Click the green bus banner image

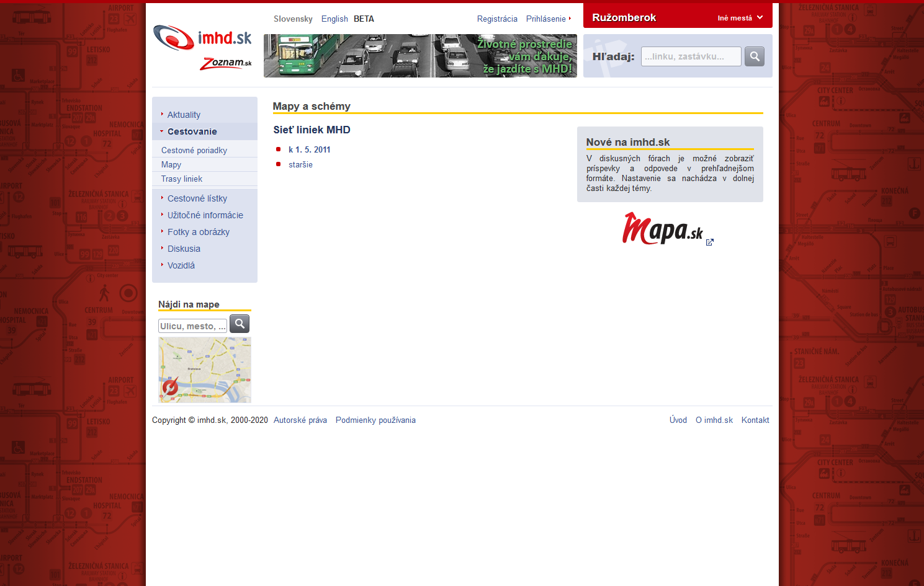(420, 56)
